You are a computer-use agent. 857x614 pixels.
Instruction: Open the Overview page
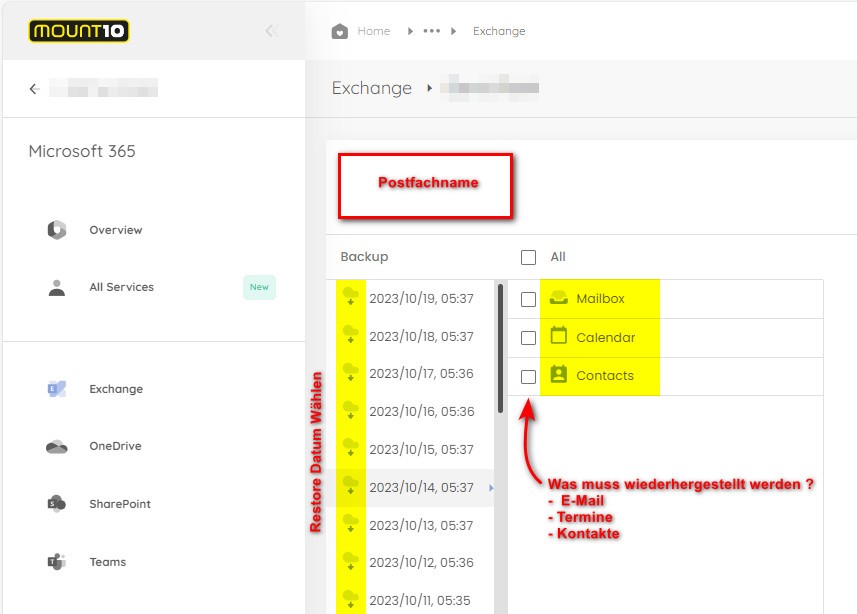[115, 230]
